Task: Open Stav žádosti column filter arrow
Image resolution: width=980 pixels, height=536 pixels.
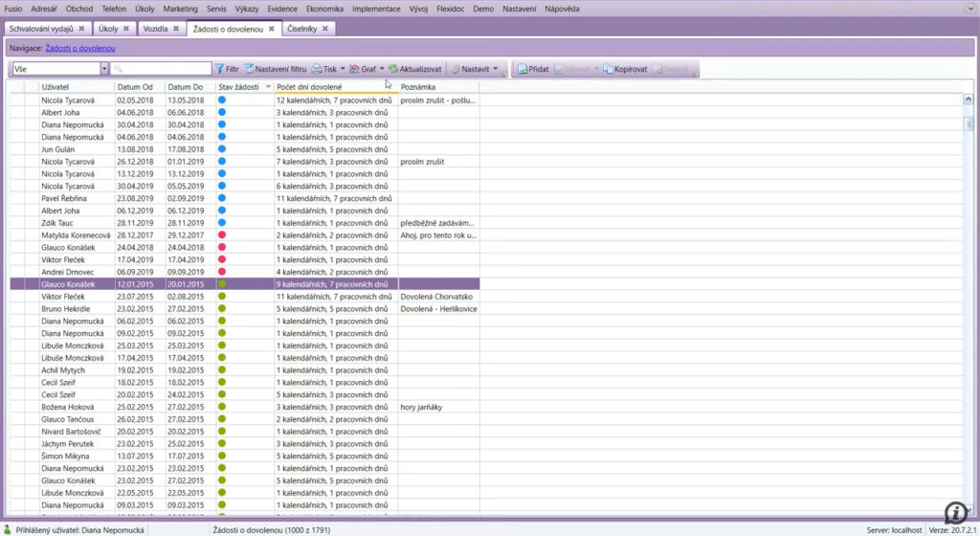Action: coord(268,87)
